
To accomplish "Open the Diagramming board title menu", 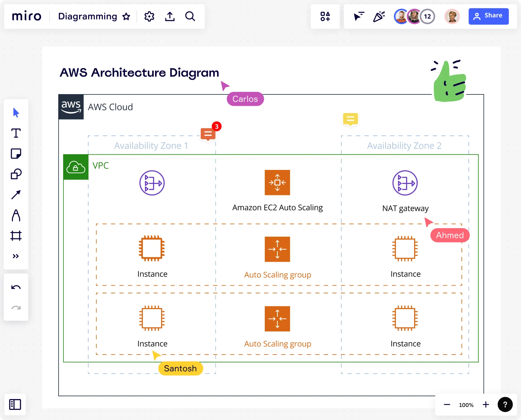I will click(x=87, y=16).
